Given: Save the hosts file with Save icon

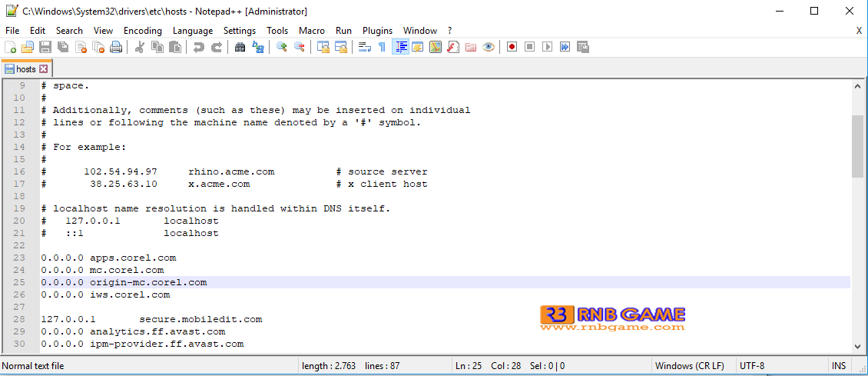Looking at the screenshot, I should click(x=45, y=47).
